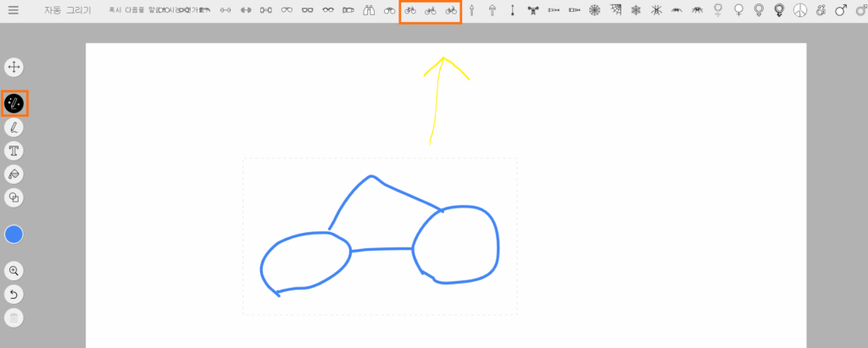The height and width of the screenshot is (348, 868).
Task: Open the blue color picker circle
Action: [x=14, y=235]
